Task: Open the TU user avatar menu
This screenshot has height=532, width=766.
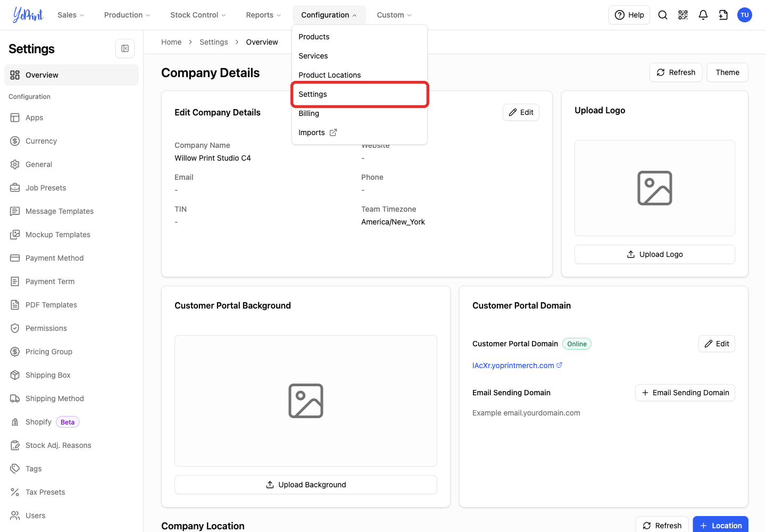Action: pos(745,15)
